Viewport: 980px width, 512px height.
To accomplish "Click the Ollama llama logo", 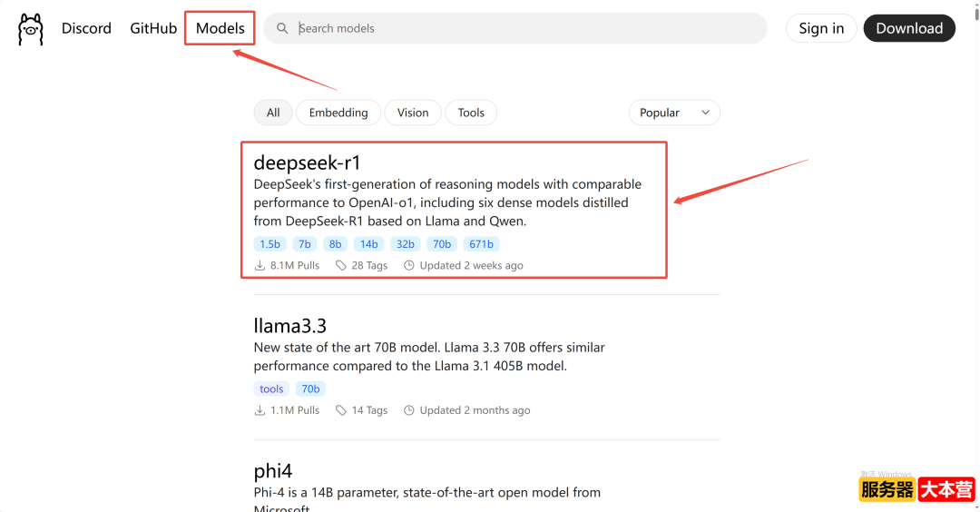I will tap(30, 29).
